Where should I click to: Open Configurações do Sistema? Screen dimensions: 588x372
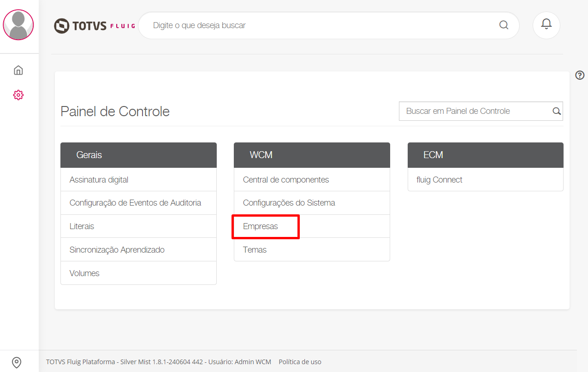[312, 203]
